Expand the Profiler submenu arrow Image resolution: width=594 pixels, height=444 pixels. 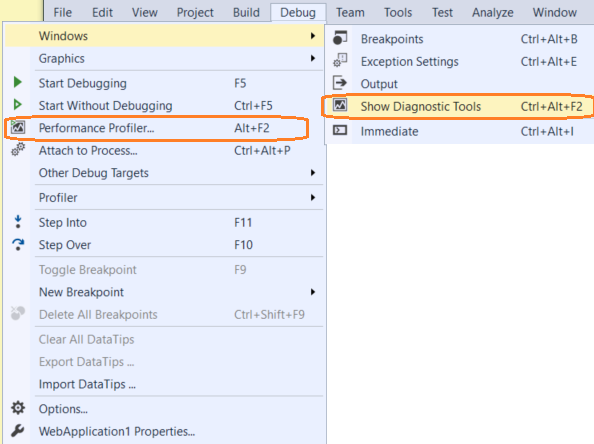[313, 197]
